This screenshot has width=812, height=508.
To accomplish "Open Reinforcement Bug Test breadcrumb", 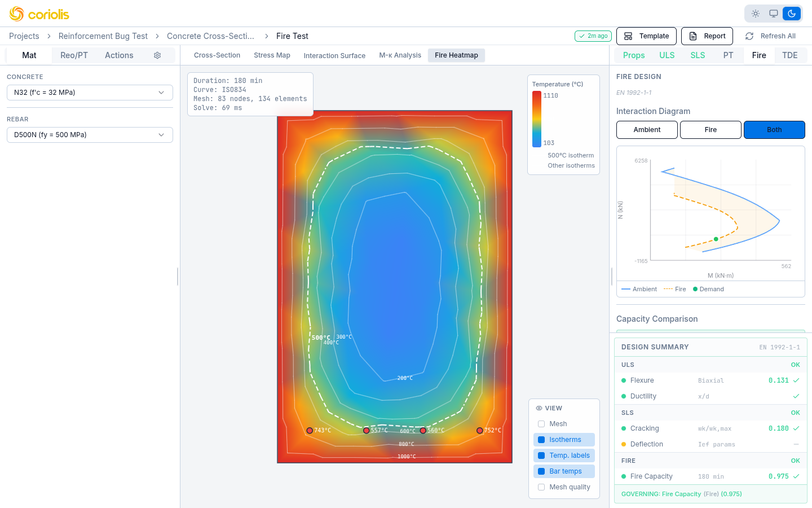I will [103, 36].
